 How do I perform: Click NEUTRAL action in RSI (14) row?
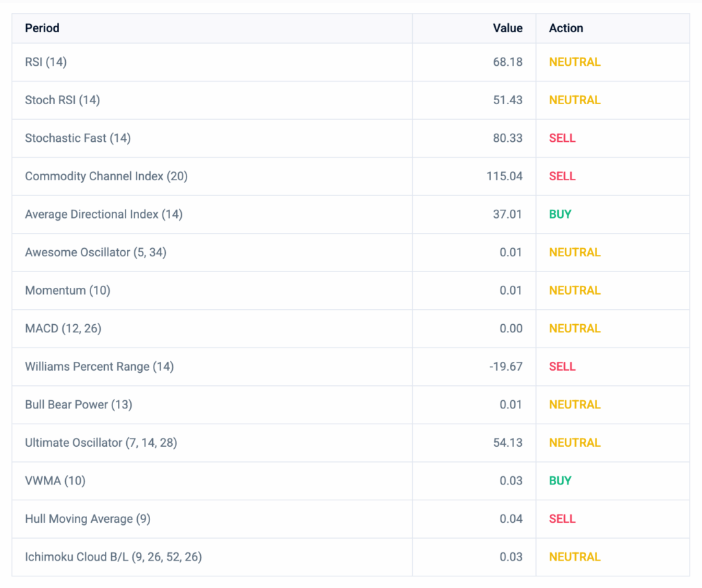point(575,62)
